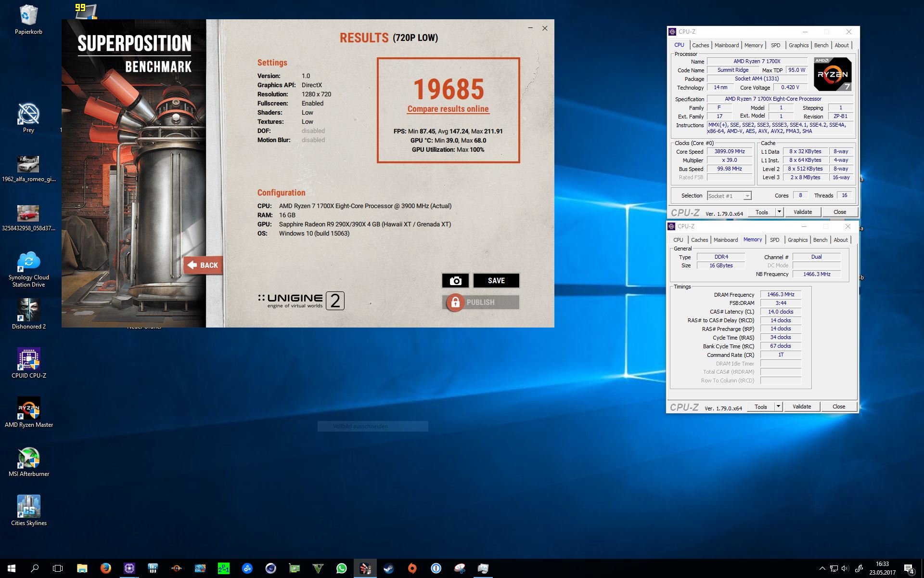This screenshot has height=578, width=924.
Task: Click the camera screenshot icon button
Action: [x=455, y=281]
